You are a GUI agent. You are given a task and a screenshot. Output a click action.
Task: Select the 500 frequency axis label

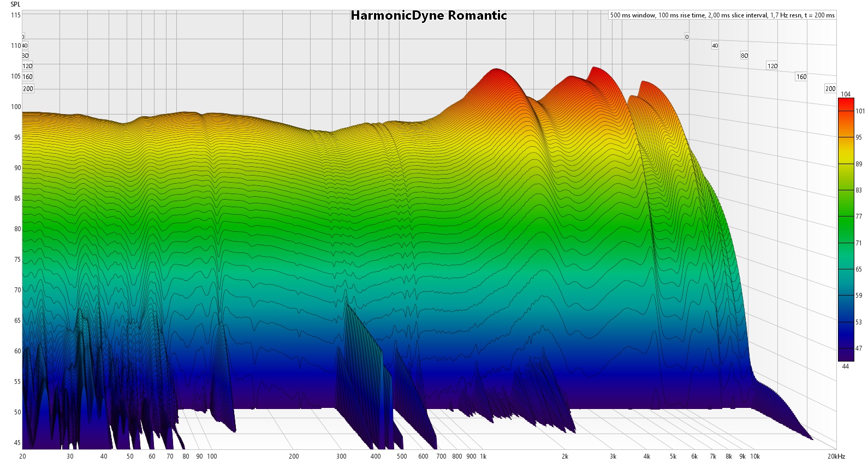point(402,456)
